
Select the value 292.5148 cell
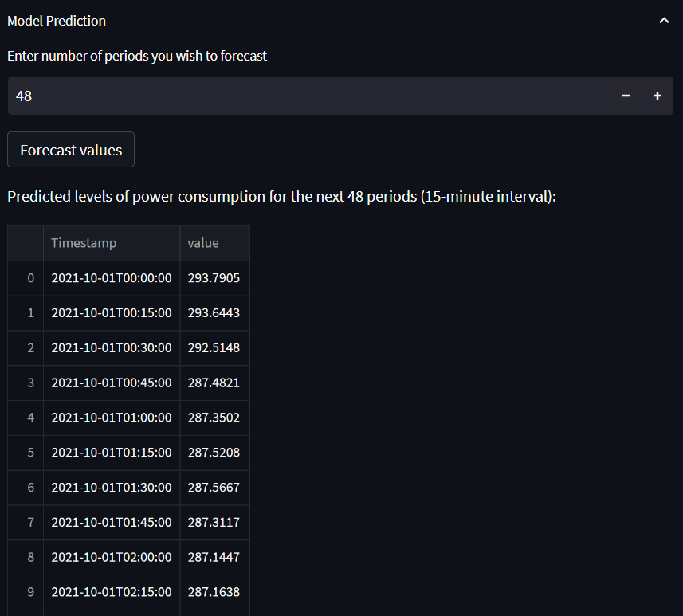(x=214, y=347)
